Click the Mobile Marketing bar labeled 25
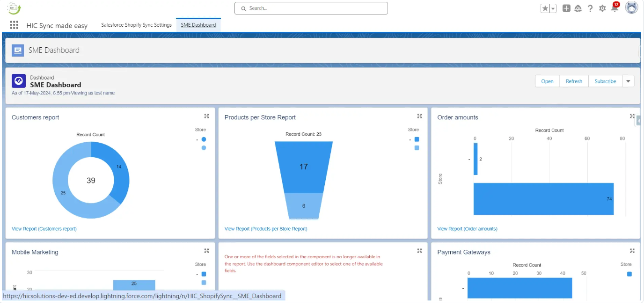The height and width of the screenshot is (306, 644). pos(134,285)
